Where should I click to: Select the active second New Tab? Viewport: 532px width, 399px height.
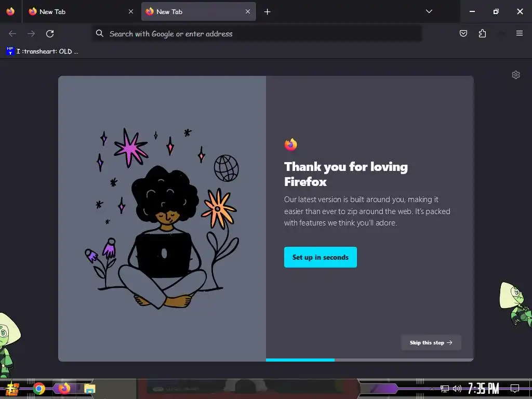point(198,11)
